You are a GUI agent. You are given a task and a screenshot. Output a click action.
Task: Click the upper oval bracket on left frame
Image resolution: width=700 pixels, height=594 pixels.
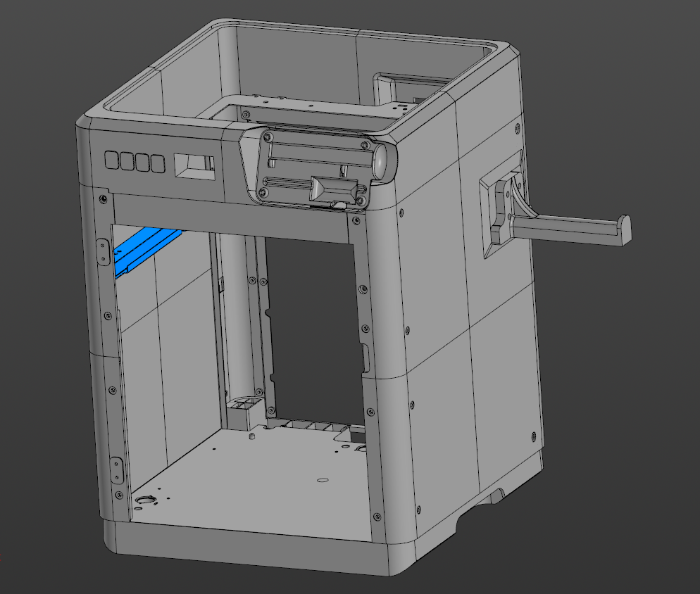pos(103,252)
